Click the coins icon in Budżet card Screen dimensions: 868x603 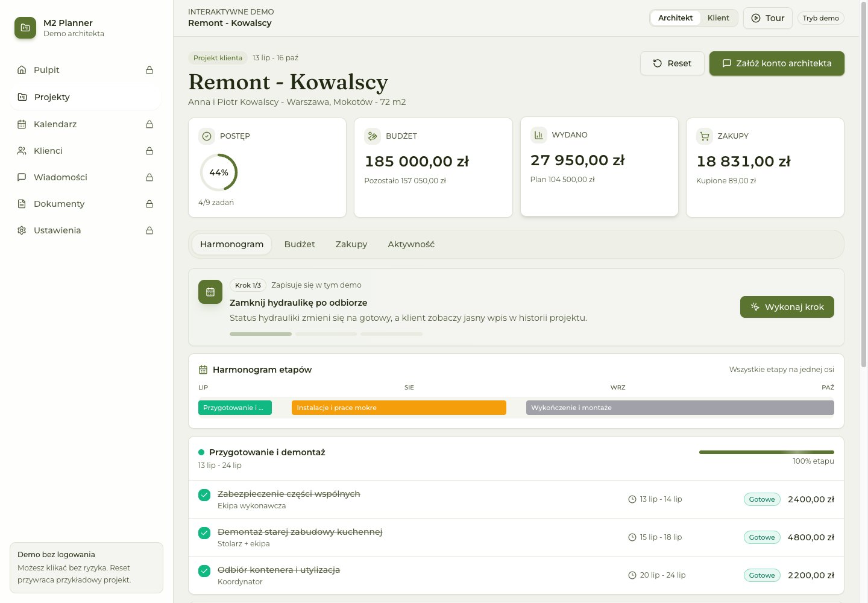(x=373, y=136)
